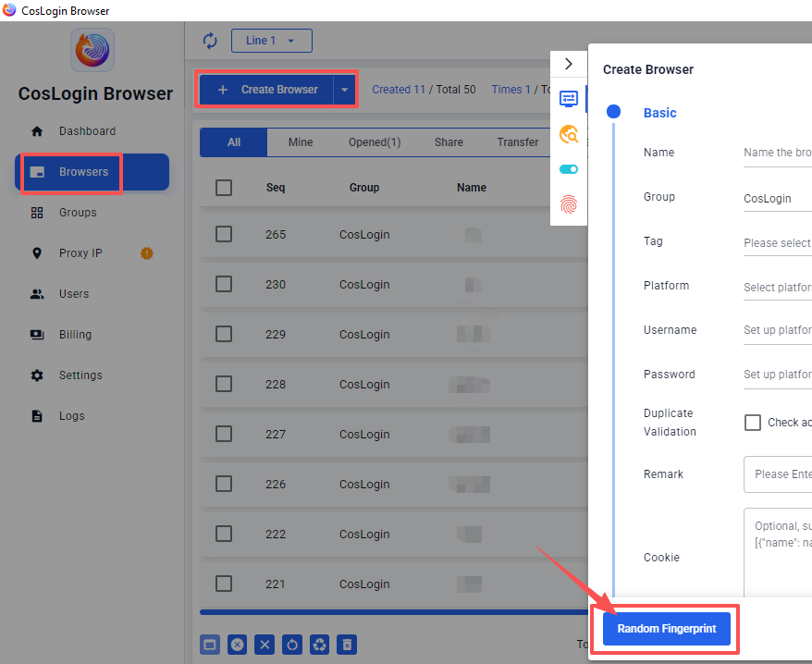Open Settings in the sidebar
The height and width of the screenshot is (664, 812).
(80, 375)
